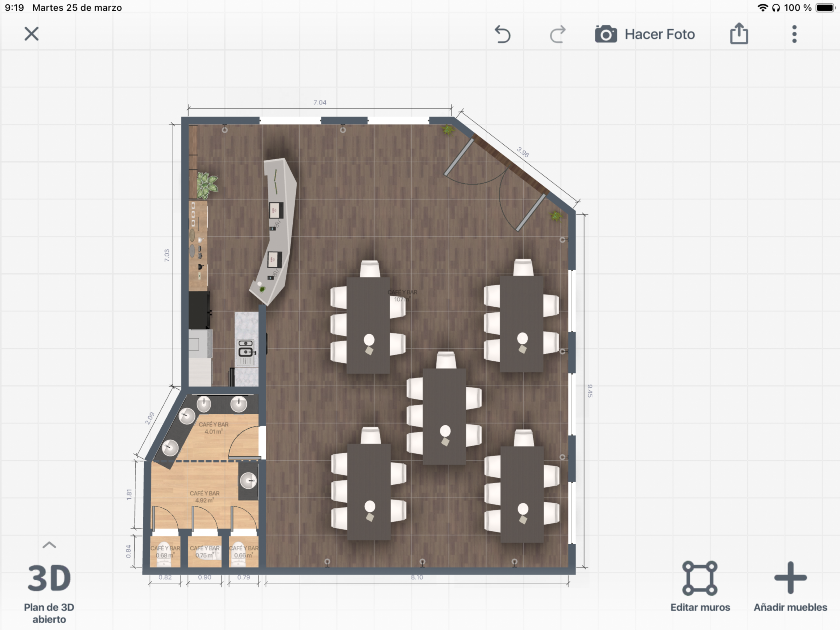This screenshot has width=840, height=630.
Task: Open the share export icon
Action: (x=739, y=34)
